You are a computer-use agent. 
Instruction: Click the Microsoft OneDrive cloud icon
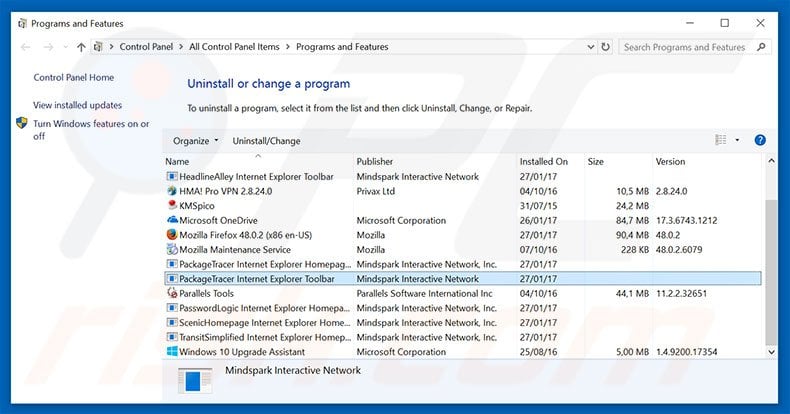172,220
